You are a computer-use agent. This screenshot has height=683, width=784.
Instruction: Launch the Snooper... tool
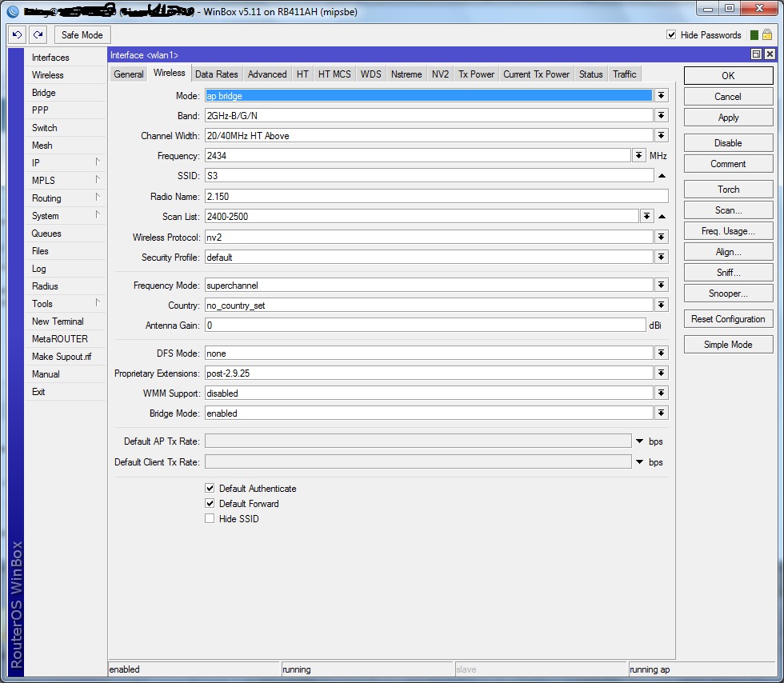(728, 293)
